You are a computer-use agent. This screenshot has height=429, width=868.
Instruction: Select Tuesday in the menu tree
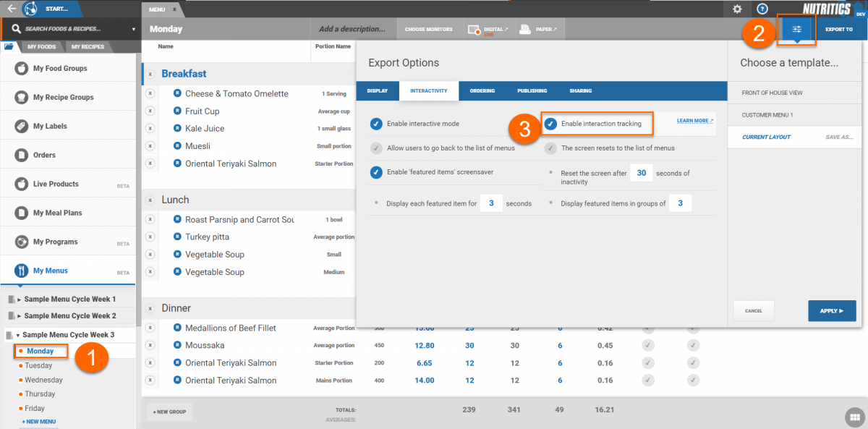[x=38, y=365]
